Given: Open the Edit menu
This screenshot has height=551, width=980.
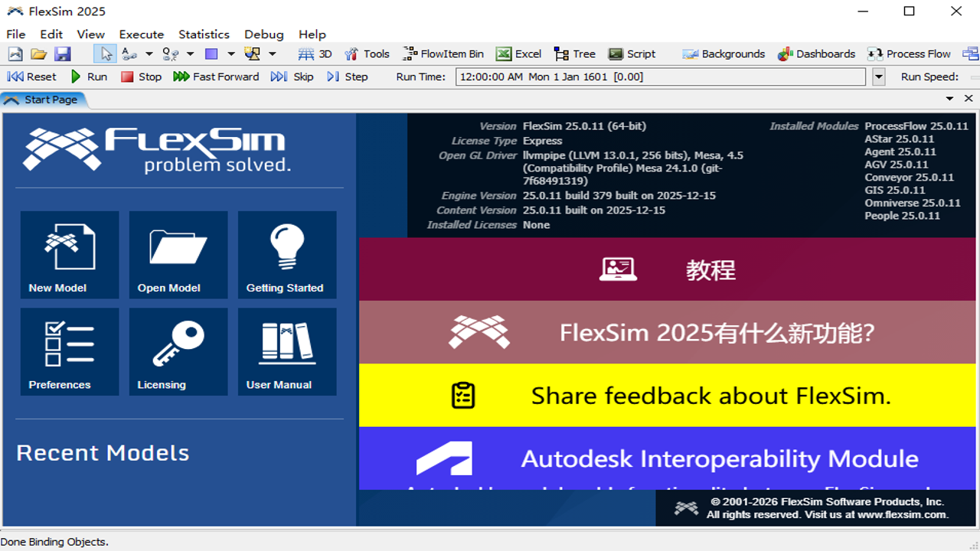Looking at the screenshot, I should click(51, 34).
